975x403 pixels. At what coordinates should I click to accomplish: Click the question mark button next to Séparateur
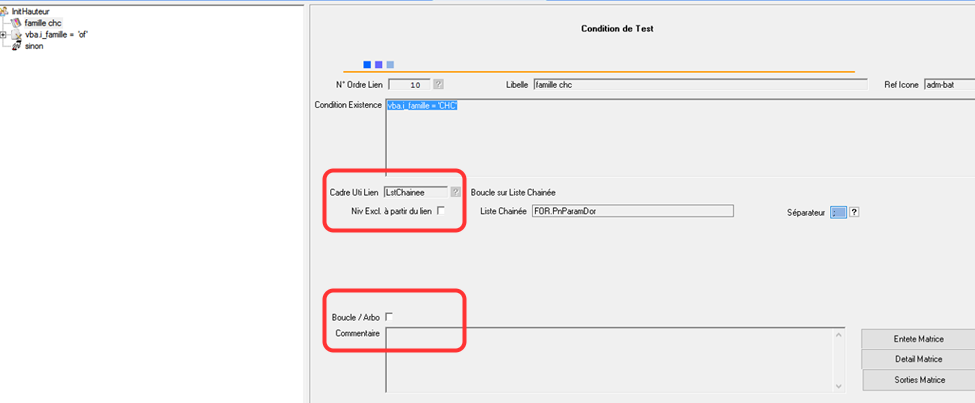tap(855, 212)
